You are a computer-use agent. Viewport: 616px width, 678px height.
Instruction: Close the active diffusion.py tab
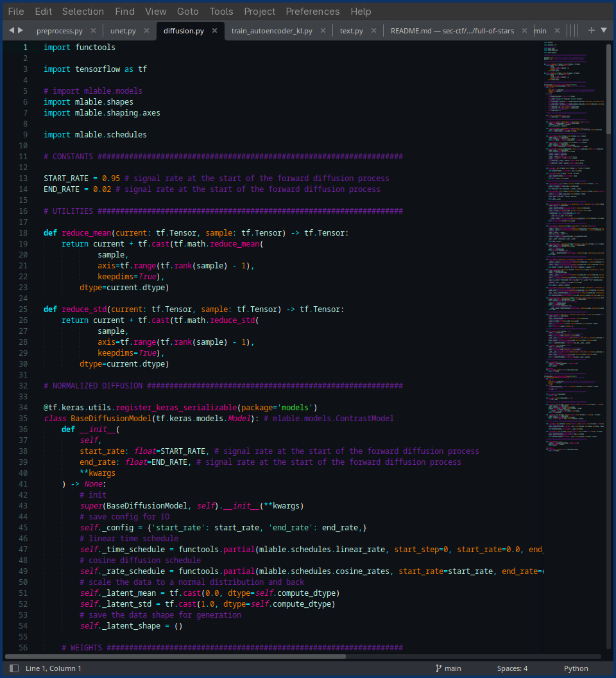point(214,30)
